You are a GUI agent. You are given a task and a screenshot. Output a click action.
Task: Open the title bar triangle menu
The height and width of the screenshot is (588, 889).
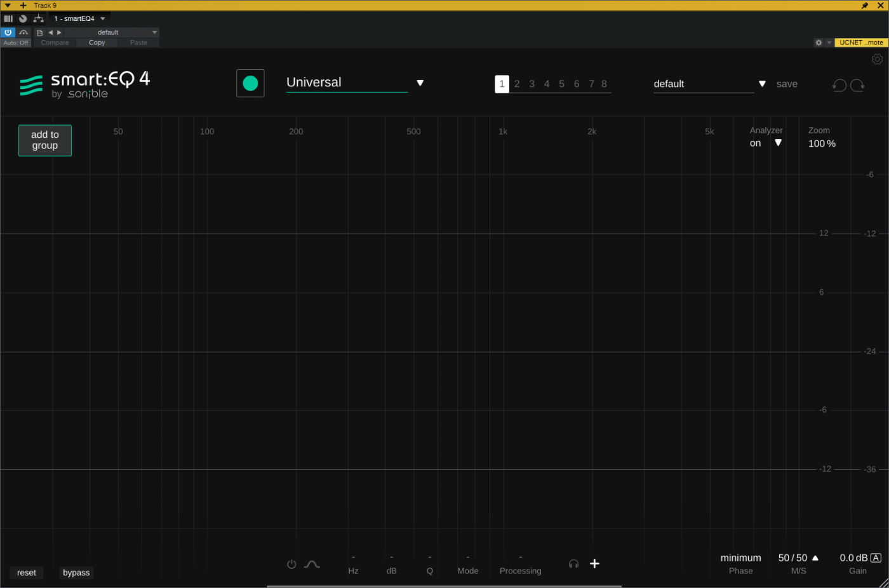(x=8, y=5)
